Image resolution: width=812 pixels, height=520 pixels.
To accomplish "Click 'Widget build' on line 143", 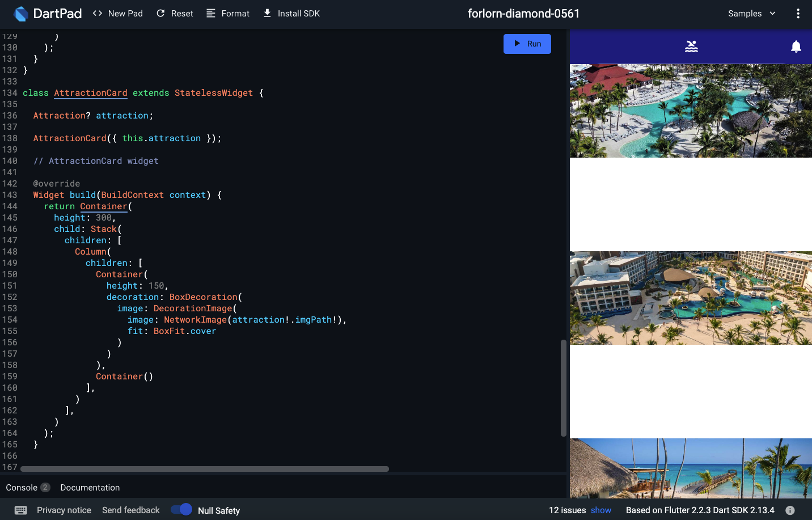I will [65, 195].
